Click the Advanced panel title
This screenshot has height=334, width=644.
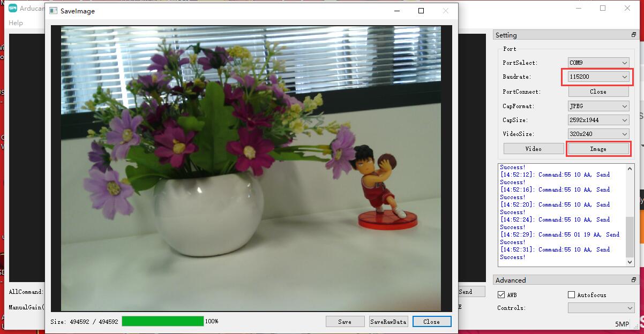click(x=511, y=280)
